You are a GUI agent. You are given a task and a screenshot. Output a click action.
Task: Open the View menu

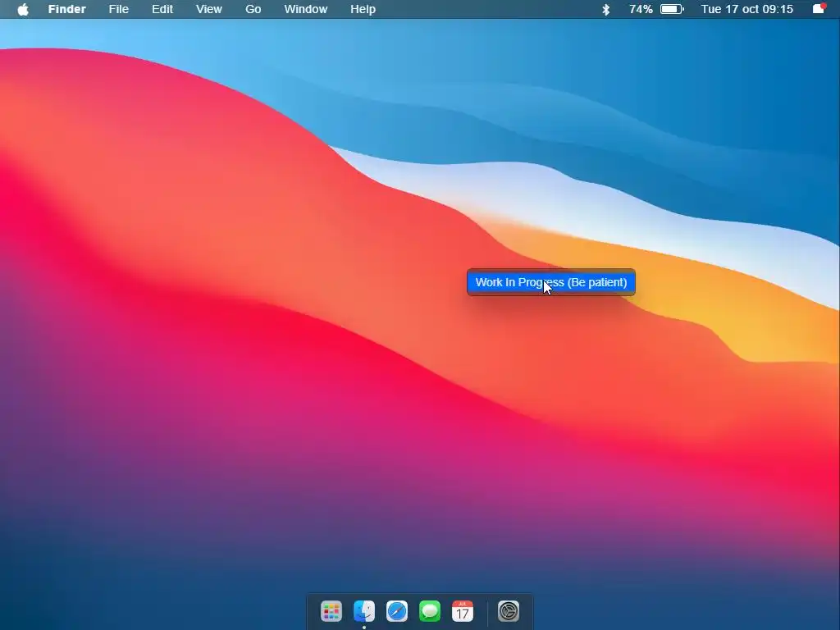(209, 9)
